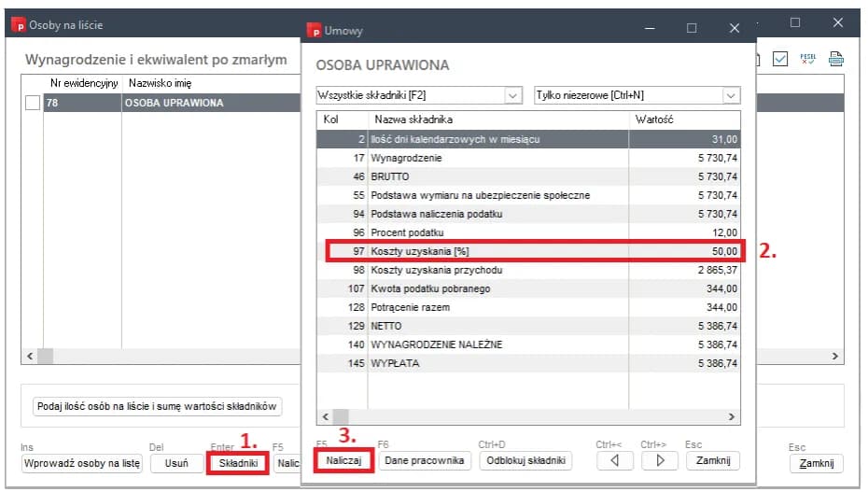868x492 pixels.
Task: Click the printer icon in the toolbar
Action: tap(836, 60)
